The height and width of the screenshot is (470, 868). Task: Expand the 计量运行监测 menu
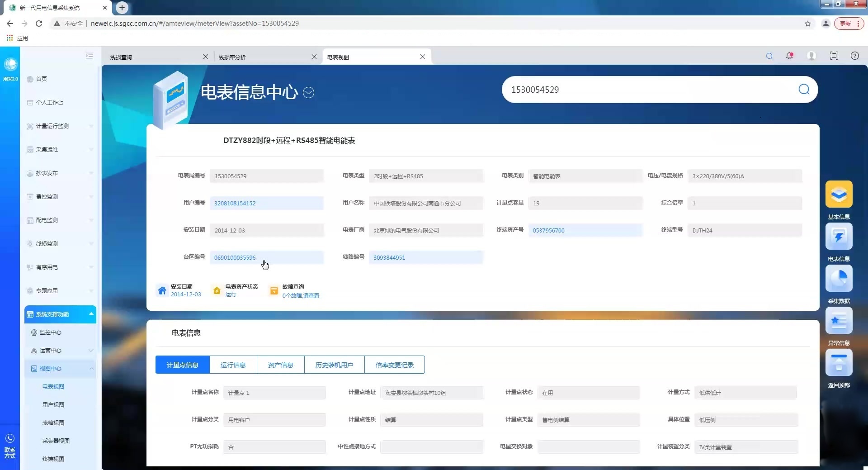point(59,126)
